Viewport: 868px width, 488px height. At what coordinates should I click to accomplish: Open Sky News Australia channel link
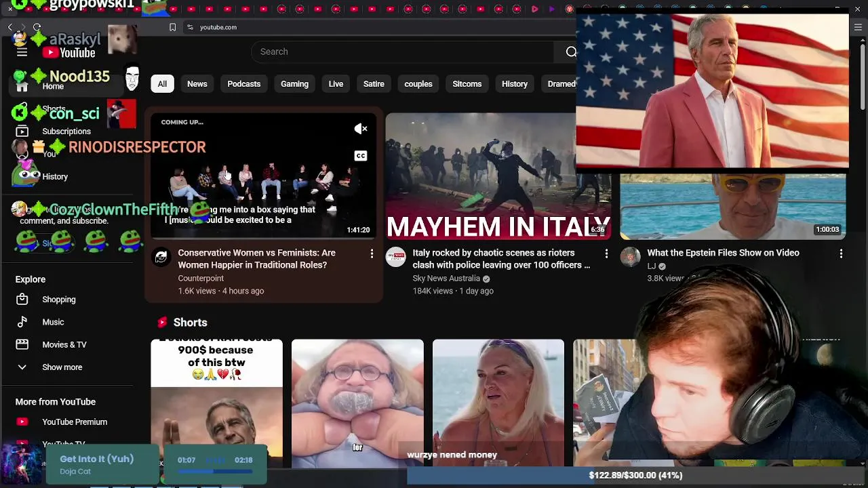tap(446, 279)
